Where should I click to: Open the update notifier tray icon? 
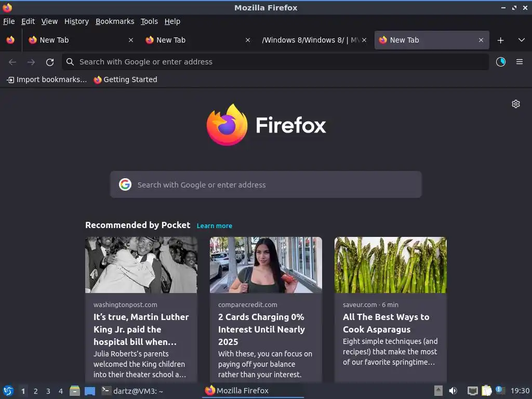[x=500, y=391]
